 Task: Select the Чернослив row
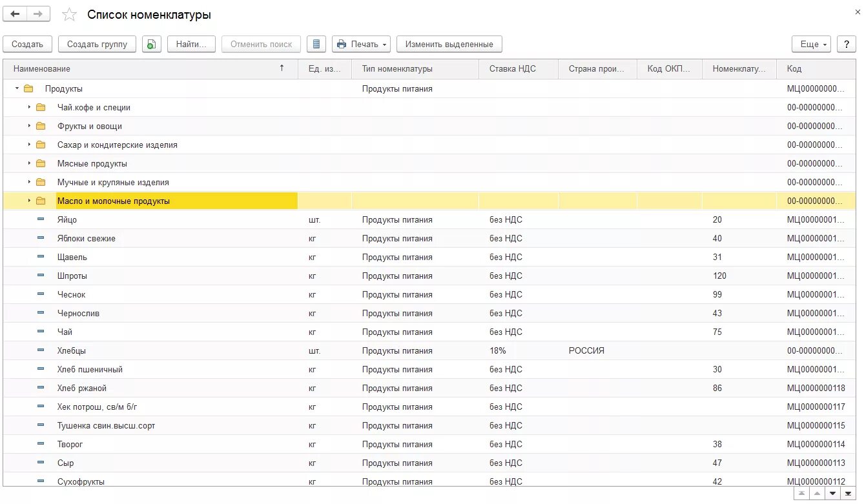[x=429, y=313]
